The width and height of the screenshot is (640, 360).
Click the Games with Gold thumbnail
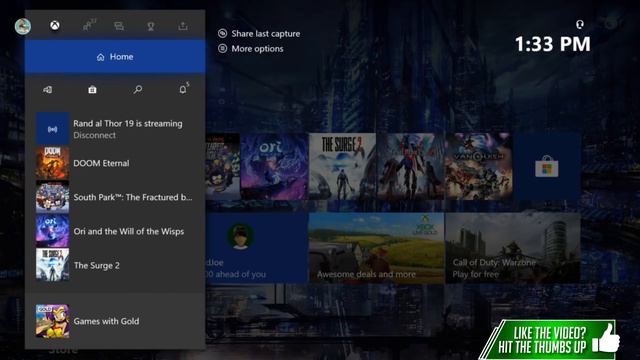(52, 321)
